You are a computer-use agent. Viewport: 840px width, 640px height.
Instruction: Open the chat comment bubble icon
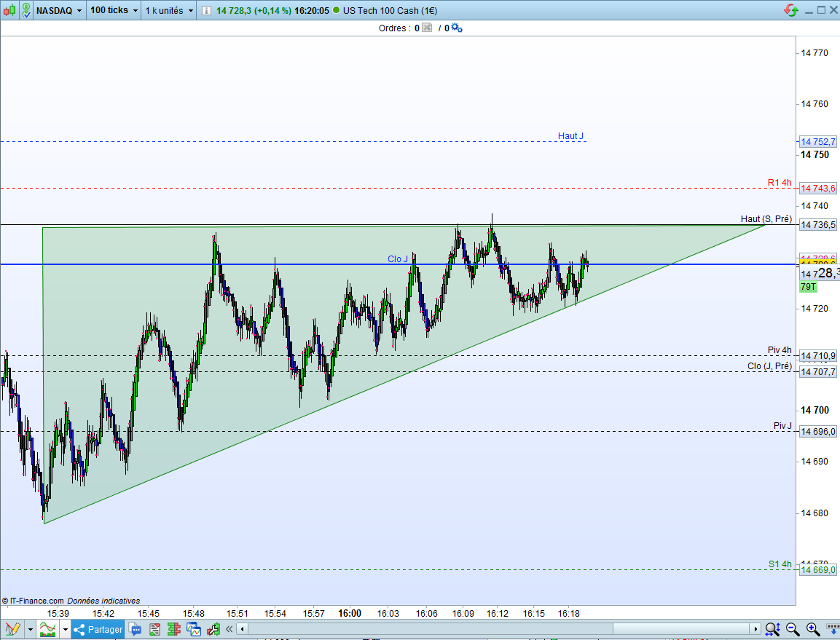click(136, 629)
